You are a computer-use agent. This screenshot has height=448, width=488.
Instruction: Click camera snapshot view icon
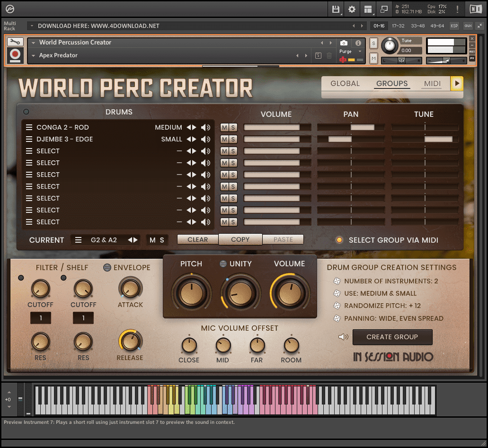[344, 43]
